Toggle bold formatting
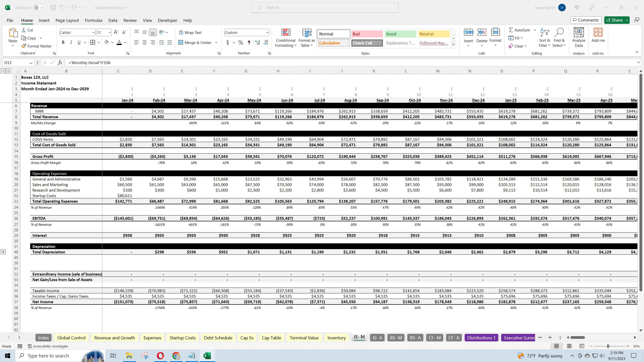Viewport: 644px width, 362px height. [63, 42]
